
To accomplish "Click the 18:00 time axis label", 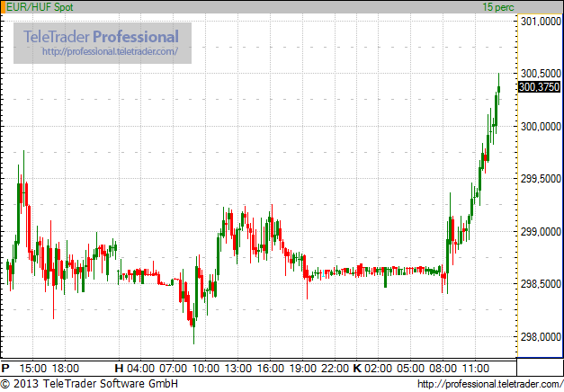I will click(66, 369).
